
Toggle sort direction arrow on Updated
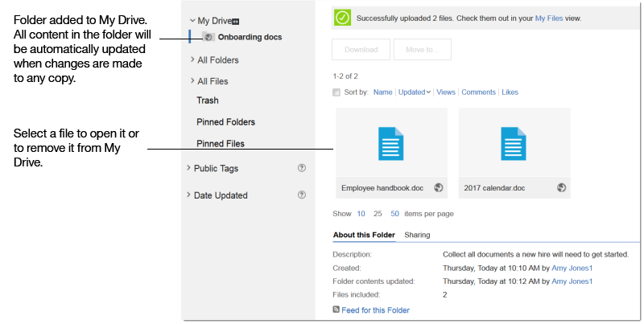(428, 92)
